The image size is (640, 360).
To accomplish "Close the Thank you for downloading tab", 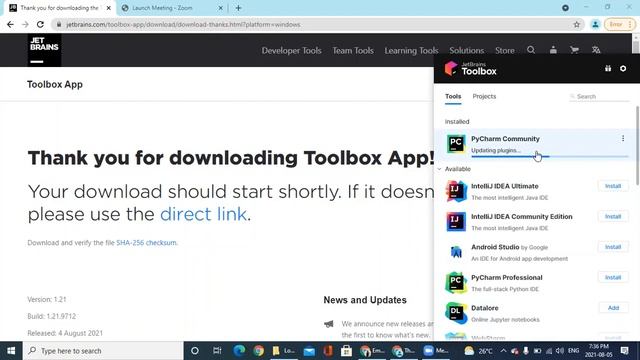I will coord(109,8).
